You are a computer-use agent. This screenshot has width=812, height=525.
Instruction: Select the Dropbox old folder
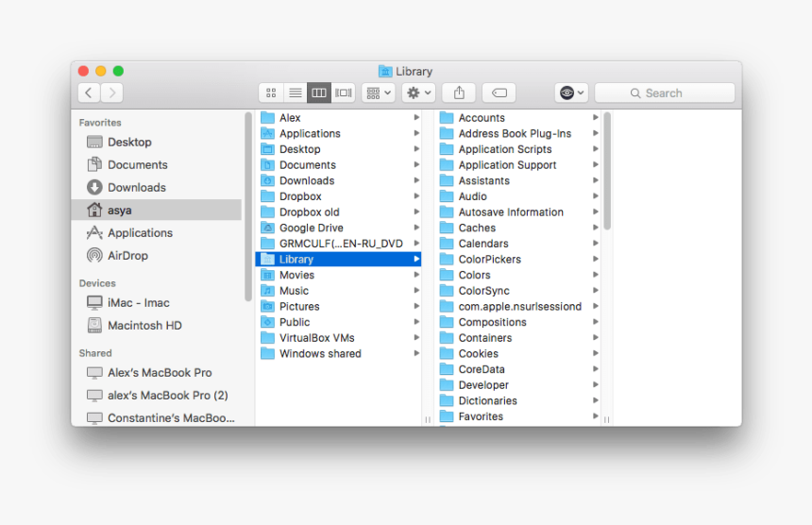coord(338,212)
